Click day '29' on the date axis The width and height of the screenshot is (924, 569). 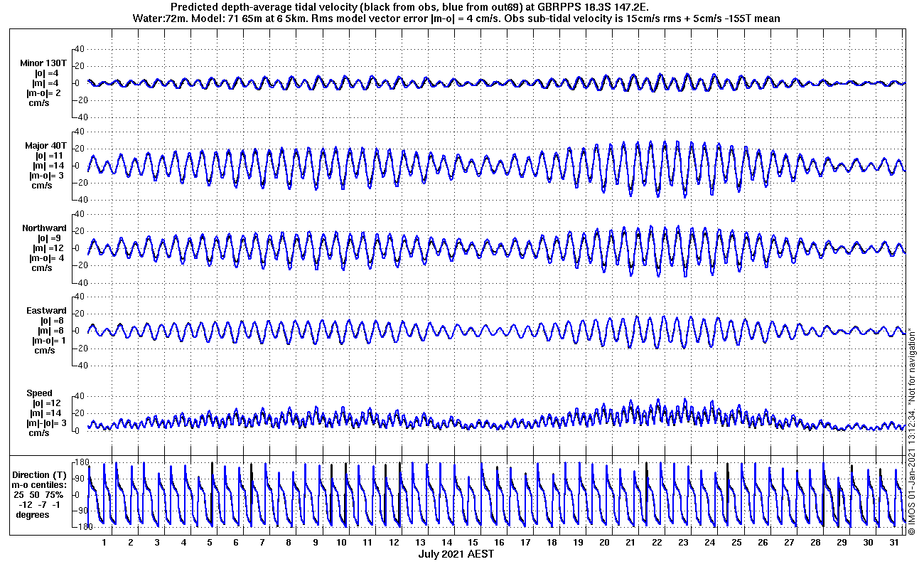point(842,542)
